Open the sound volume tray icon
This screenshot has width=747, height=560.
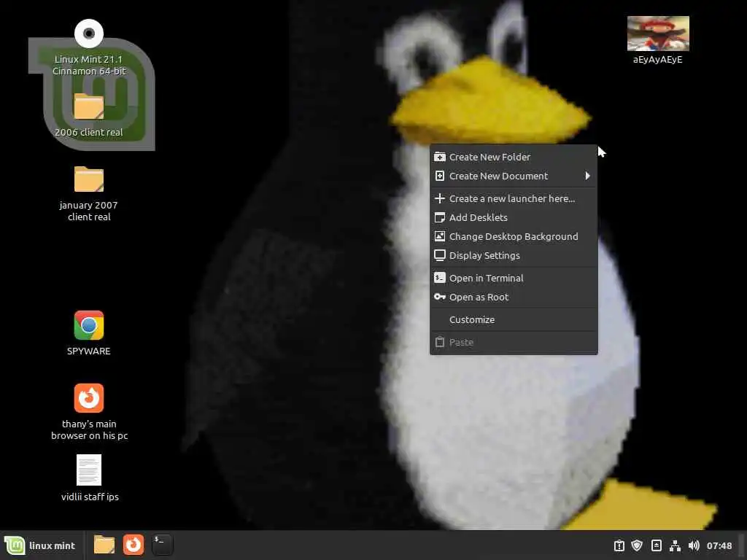[694, 545]
